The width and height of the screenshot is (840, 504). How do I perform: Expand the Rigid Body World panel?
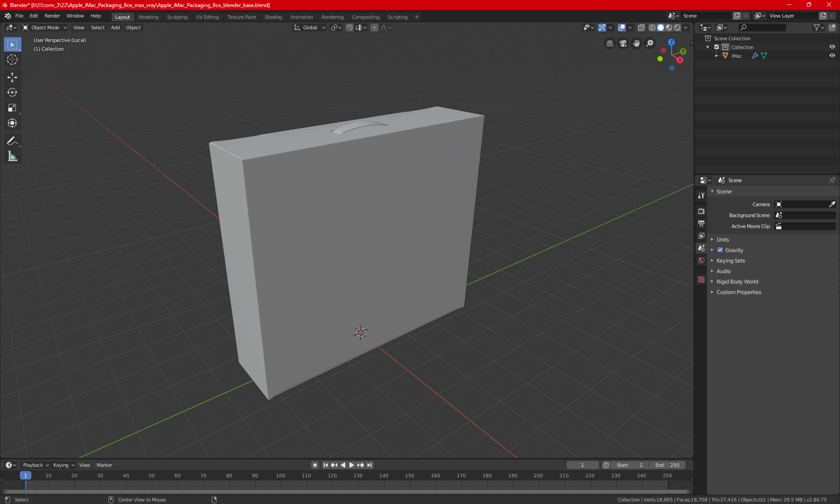point(737,282)
